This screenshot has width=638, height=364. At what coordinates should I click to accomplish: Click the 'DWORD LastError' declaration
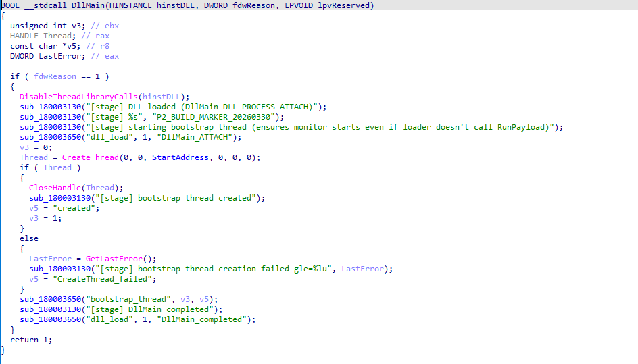[47, 56]
